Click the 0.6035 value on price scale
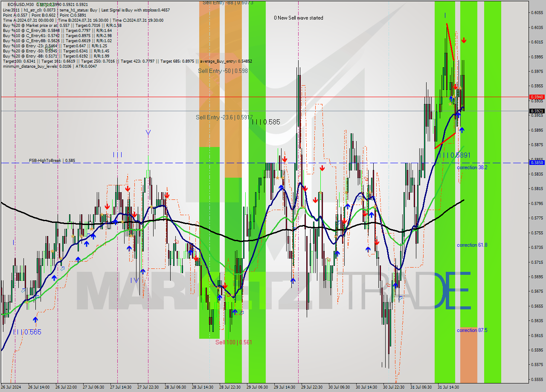 [x=537, y=27]
